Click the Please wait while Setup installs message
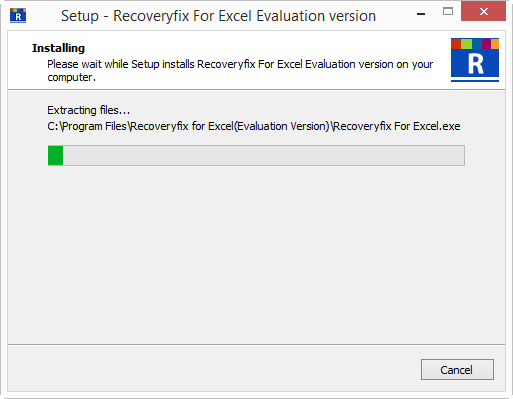This screenshot has width=513, height=399. (240, 64)
